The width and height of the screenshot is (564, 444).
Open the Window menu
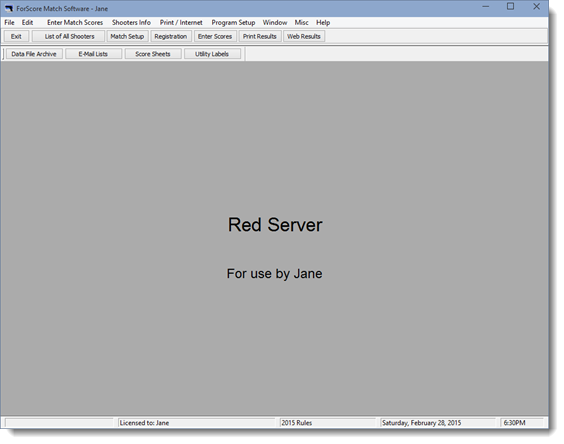tap(275, 23)
